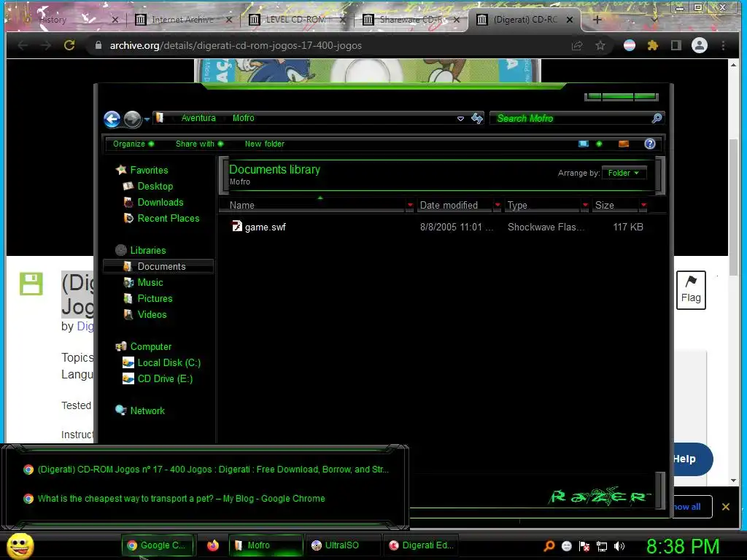Open Chrome profile avatar
This screenshot has width=747, height=560.
click(x=700, y=45)
